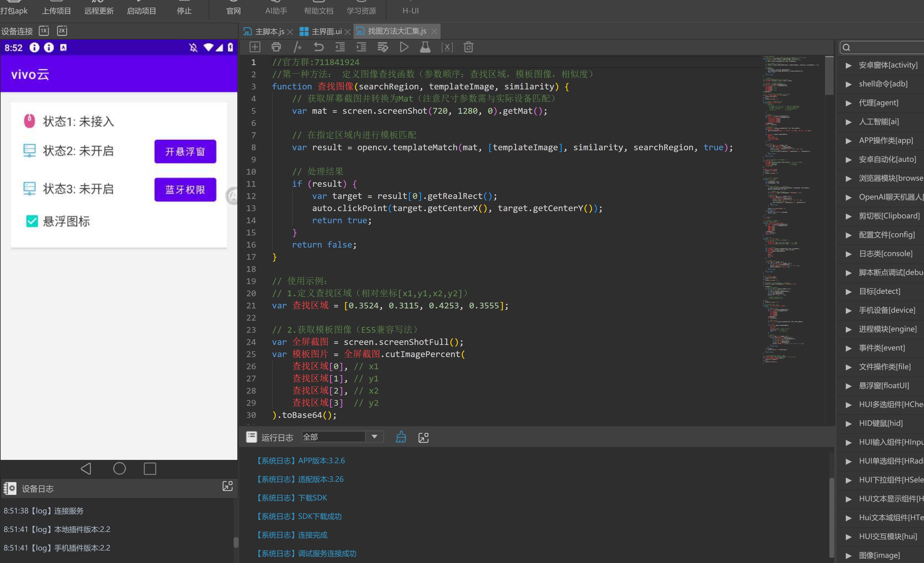This screenshot has height=563, width=924.
Task: Close the 主脚本.js tab
Action: [290, 32]
